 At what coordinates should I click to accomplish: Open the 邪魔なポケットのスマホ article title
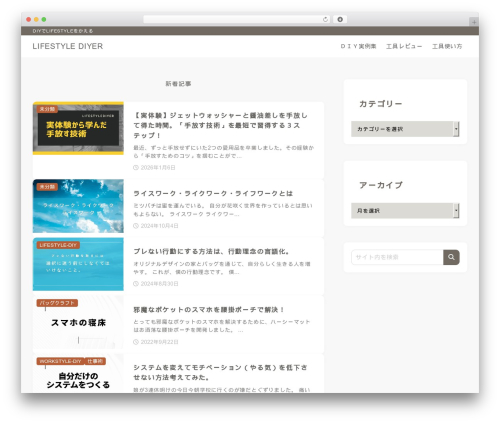pyautogui.click(x=209, y=310)
